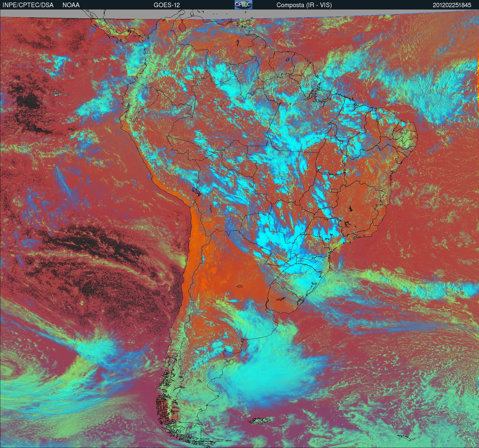Select the INPE/CPTEC/DSA header label
This screenshot has height=448, width=479.
click(28, 5)
